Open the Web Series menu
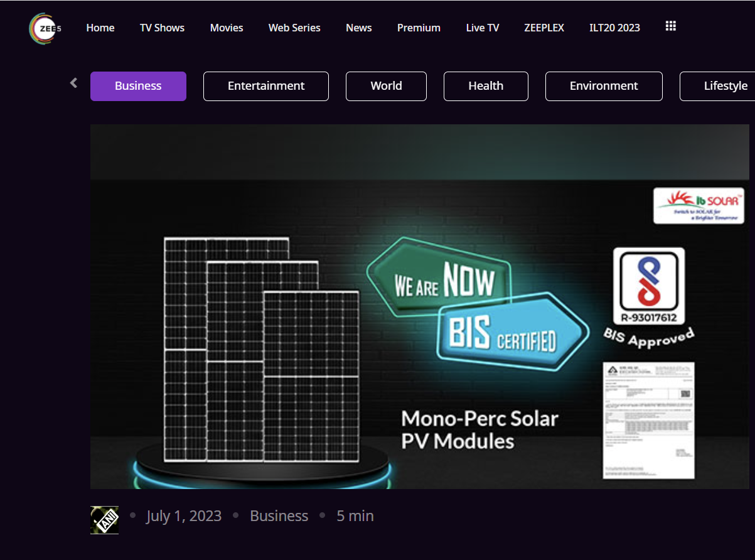 294,28
